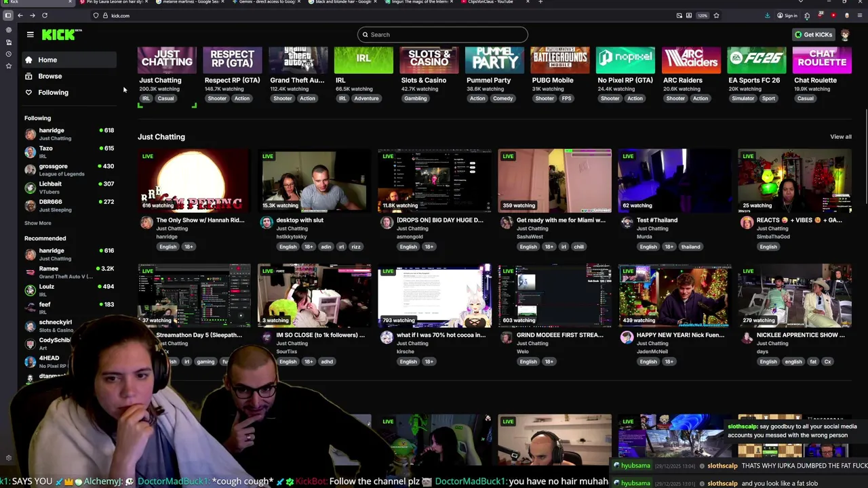Screen dimensions: 868x488
Task: Open Lichbait channel in sidebar
Action: point(68,187)
